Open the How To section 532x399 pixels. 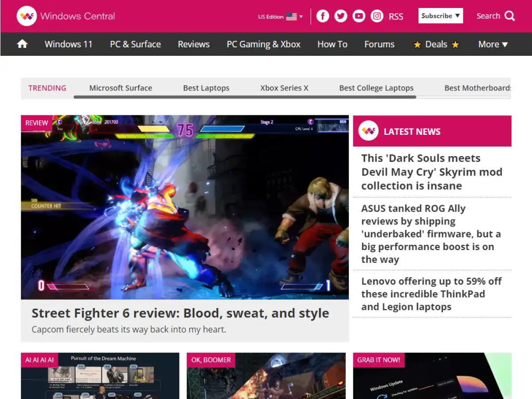click(x=332, y=44)
